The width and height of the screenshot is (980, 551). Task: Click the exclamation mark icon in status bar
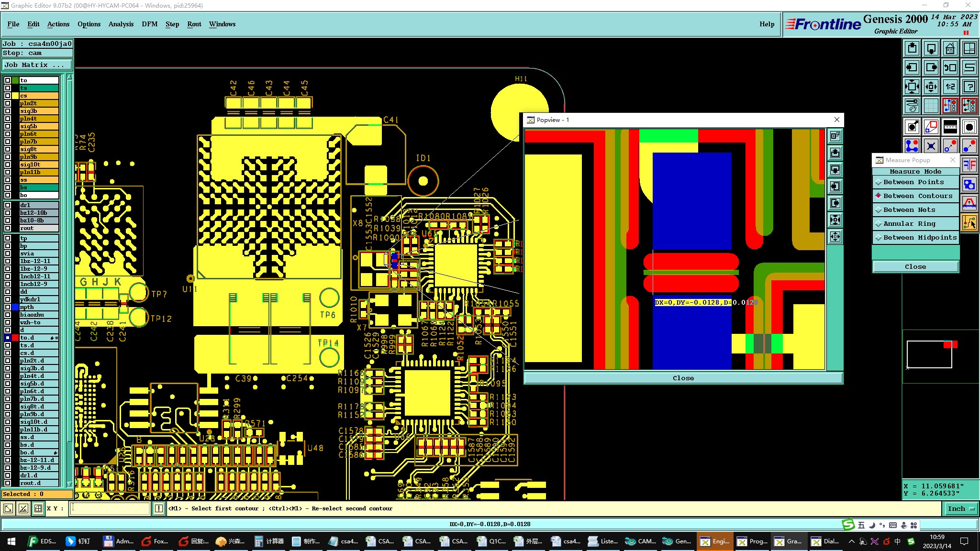click(159, 508)
